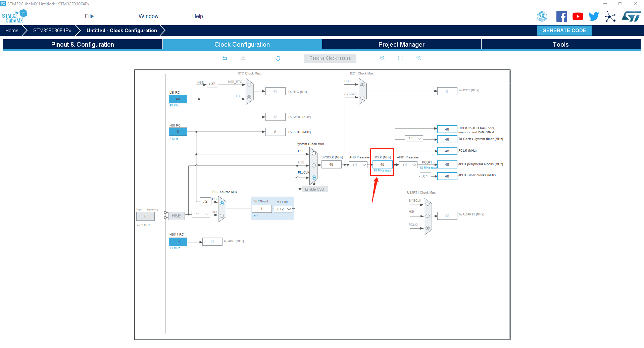Open the ST 10-year anniversary badge
Viewport: 644px width, 348px height.
tap(542, 16)
